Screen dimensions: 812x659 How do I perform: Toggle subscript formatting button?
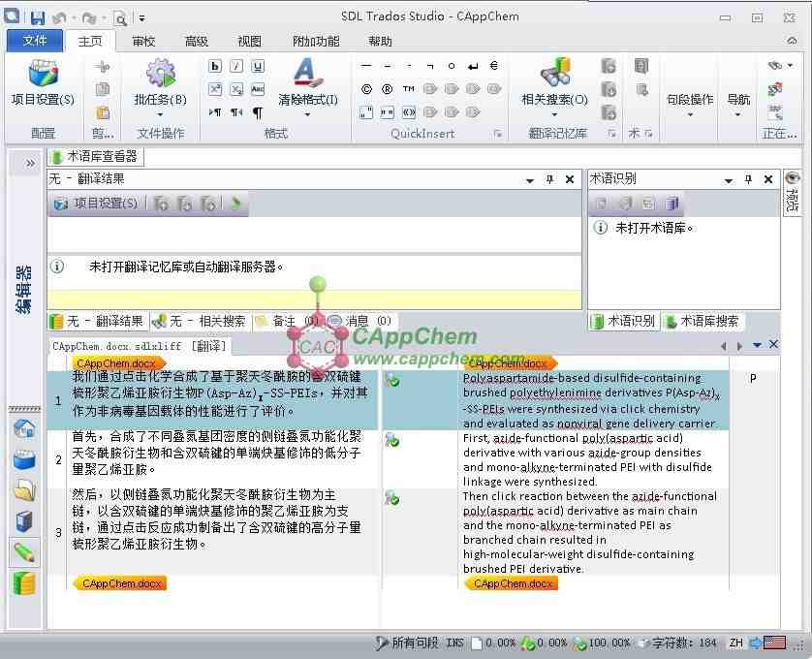tap(236, 89)
